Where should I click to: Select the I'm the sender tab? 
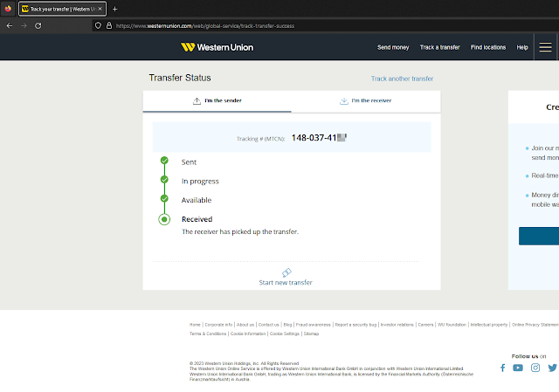[217, 101]
